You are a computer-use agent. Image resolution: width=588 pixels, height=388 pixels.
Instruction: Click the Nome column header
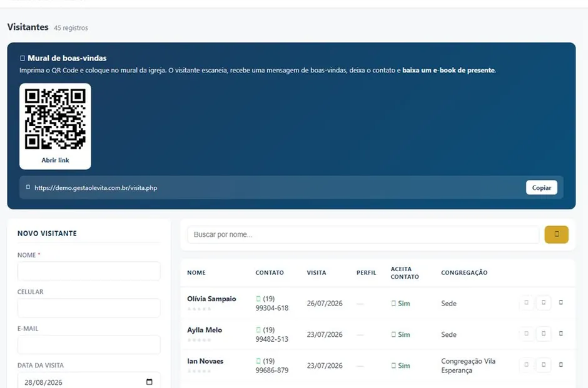click(196, 272)
